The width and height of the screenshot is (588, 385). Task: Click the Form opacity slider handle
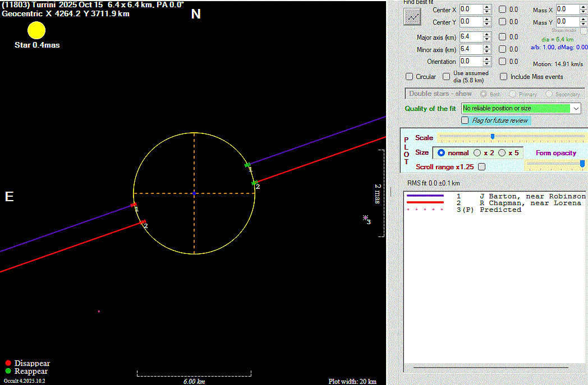tap(582, 163)
